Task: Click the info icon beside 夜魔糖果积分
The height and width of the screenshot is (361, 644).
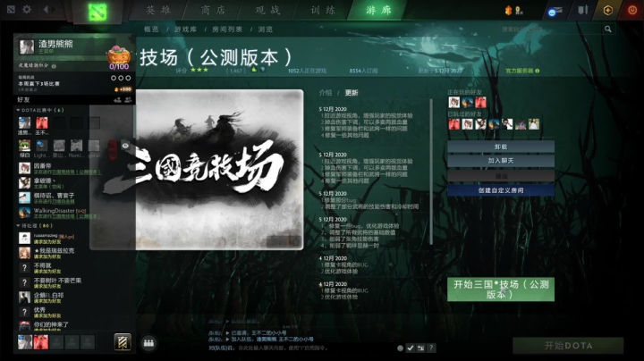Action: (54, 65)
